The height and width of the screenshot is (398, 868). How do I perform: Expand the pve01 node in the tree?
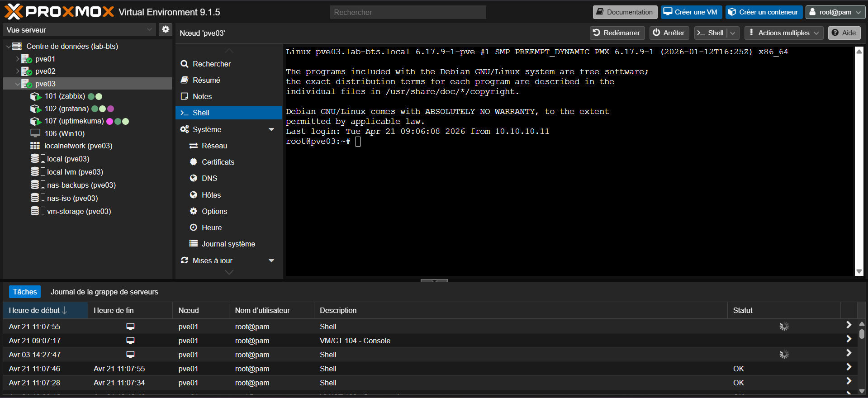18,59
